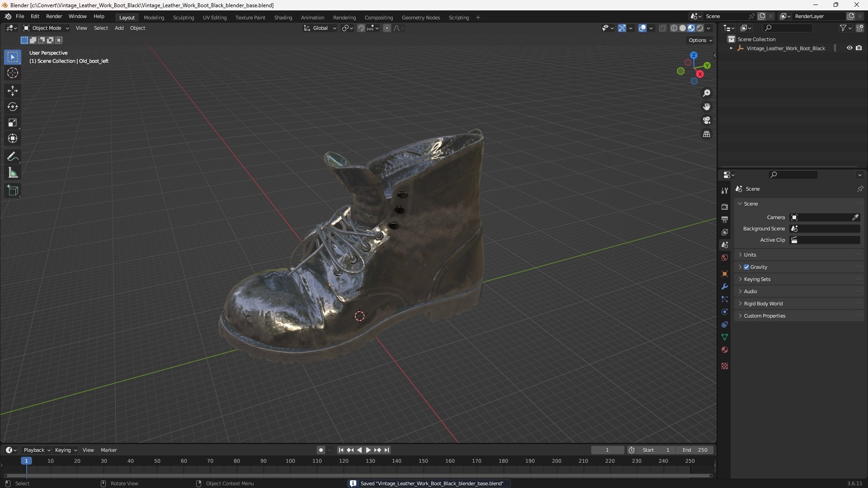This screenshot has height=488, width=868.
Task: Click the Camera object field
Action: tap(825, 217)
